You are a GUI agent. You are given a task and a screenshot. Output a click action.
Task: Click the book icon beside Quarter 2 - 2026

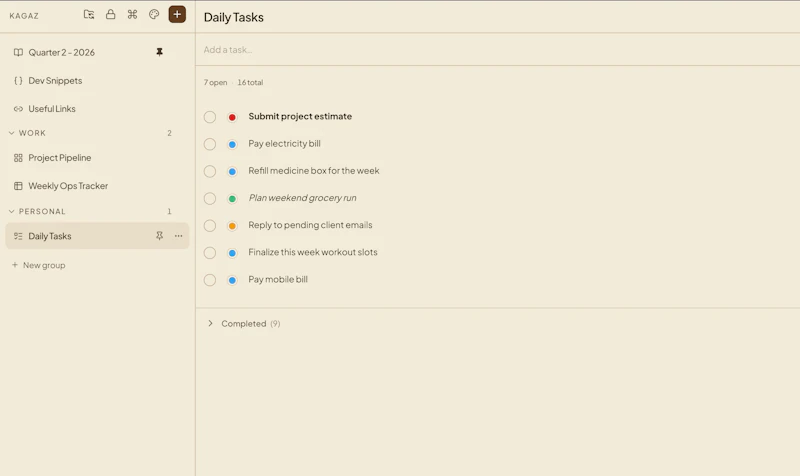[x=18, y=53]
